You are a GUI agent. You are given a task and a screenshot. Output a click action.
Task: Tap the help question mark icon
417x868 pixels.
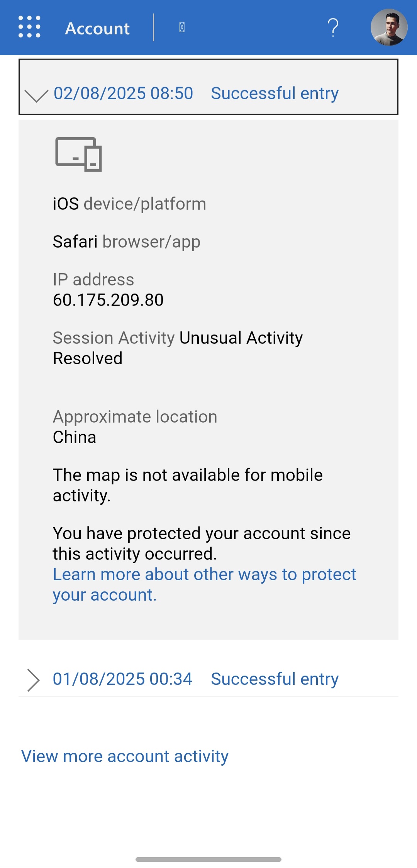tap(333, 27)
